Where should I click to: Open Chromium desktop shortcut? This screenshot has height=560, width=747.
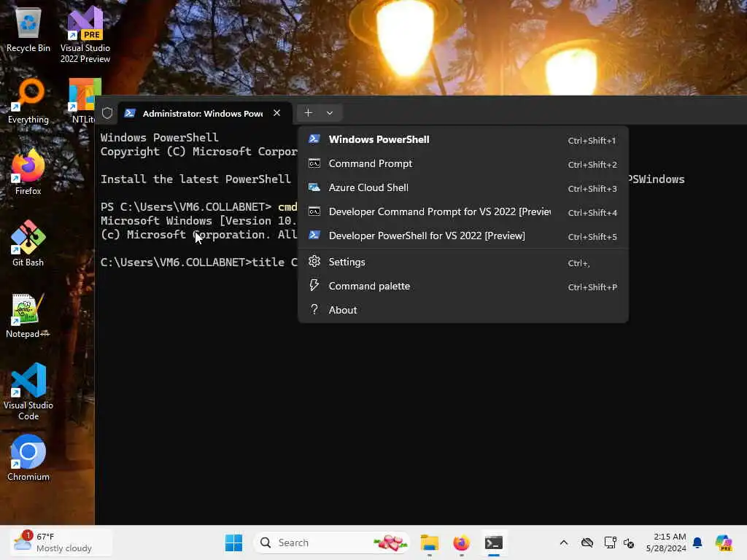click(28, 458)
